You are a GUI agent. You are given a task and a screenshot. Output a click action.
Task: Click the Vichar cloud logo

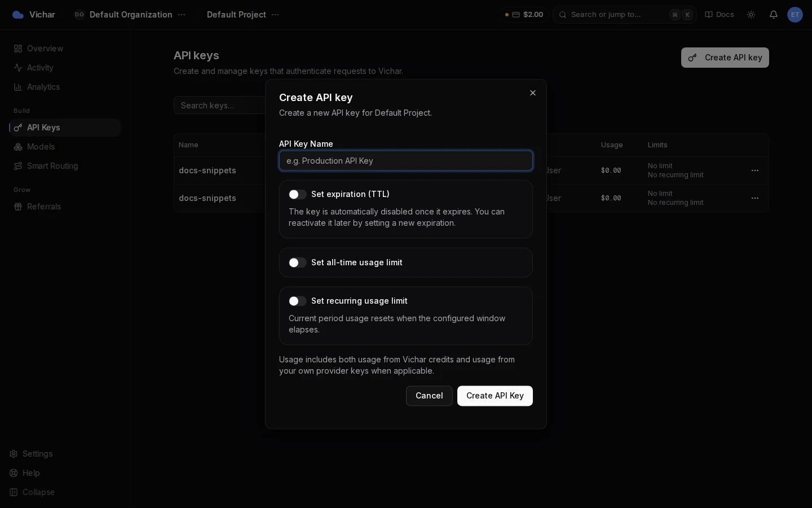(18, 15)
